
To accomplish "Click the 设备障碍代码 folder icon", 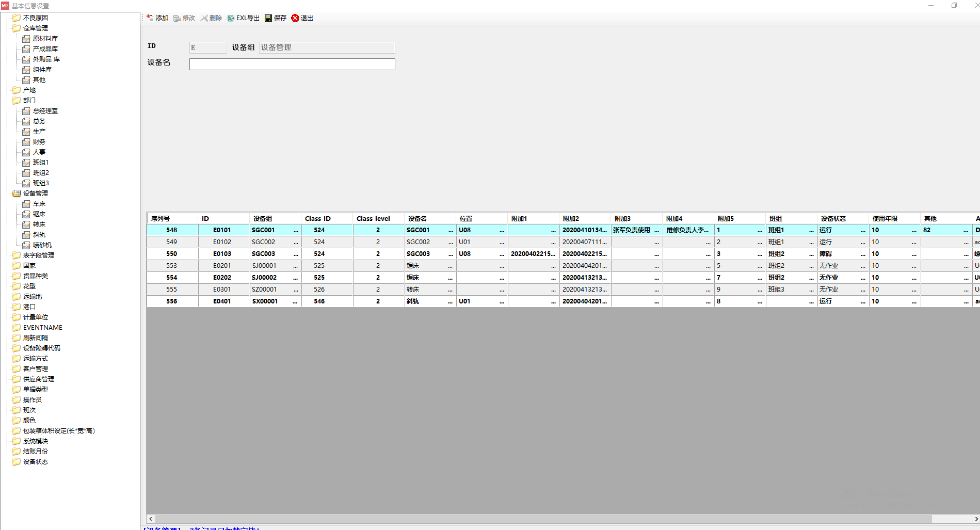I will (17, 348).
